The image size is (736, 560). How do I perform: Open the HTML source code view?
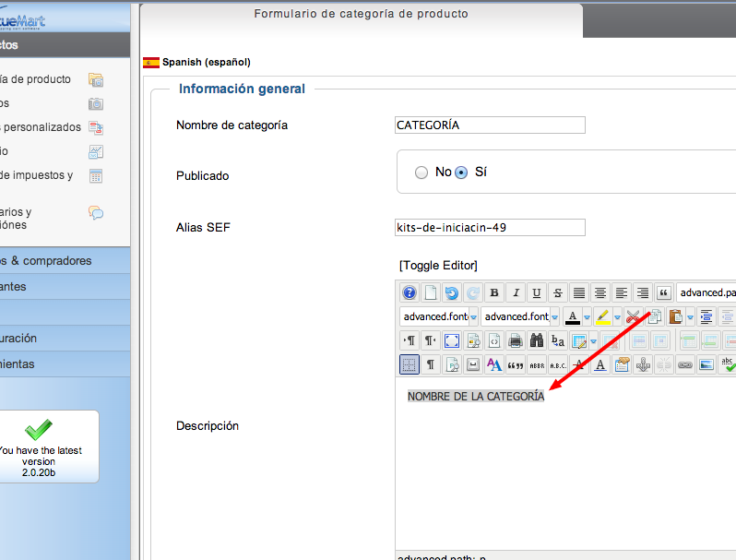[x=494, y=340]
